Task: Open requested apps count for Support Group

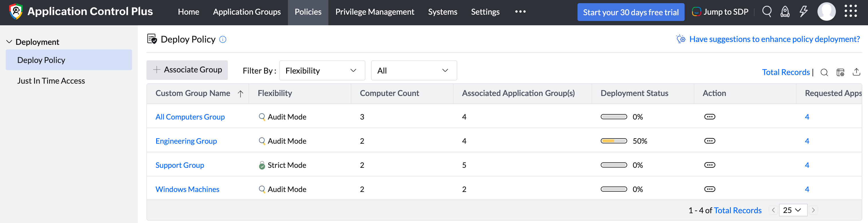Action: coord(807,165)
